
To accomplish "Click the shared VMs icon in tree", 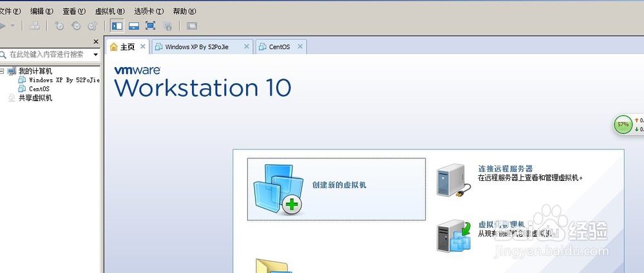I will (x=12, y=98).
